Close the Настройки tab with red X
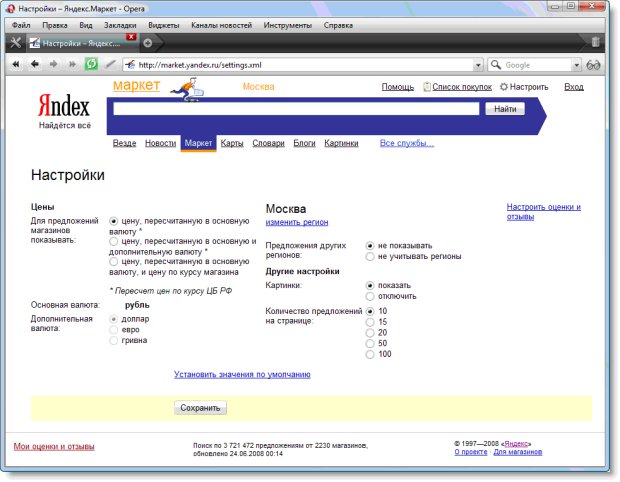Screen dimensions: 620x482 pos(131,37)
